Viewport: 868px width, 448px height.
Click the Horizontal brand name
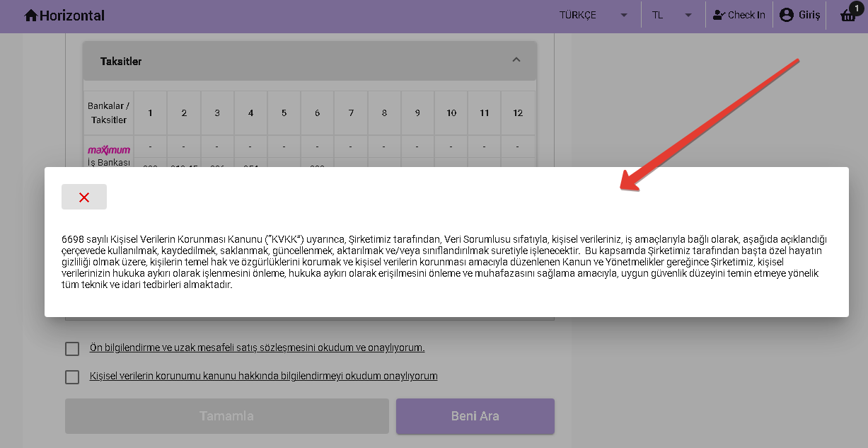pos(72,16)
